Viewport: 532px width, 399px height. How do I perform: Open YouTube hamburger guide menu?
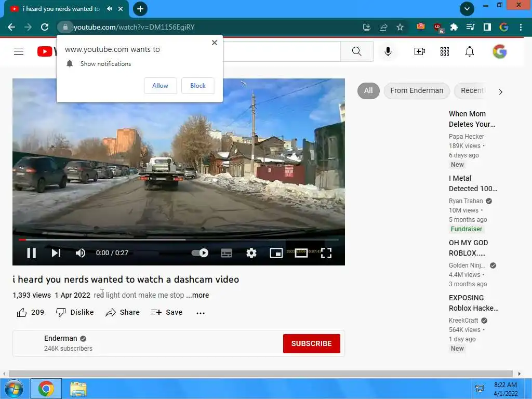click(19, 51)
